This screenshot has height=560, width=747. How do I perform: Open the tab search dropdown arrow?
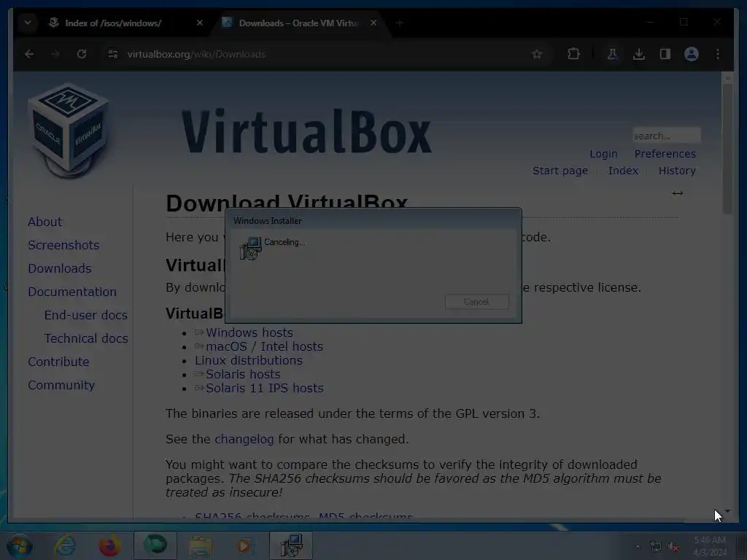[28, 23]
